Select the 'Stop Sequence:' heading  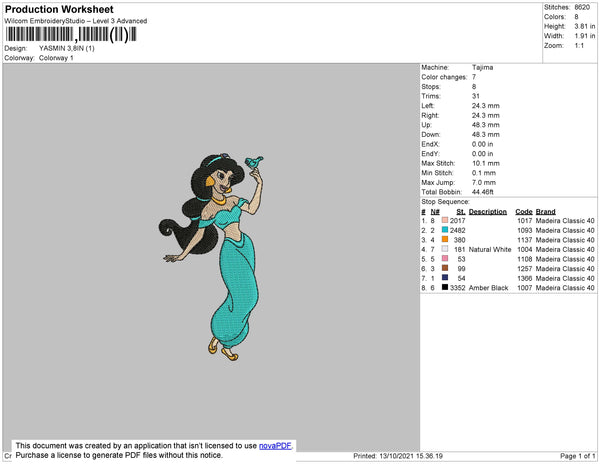445,202
